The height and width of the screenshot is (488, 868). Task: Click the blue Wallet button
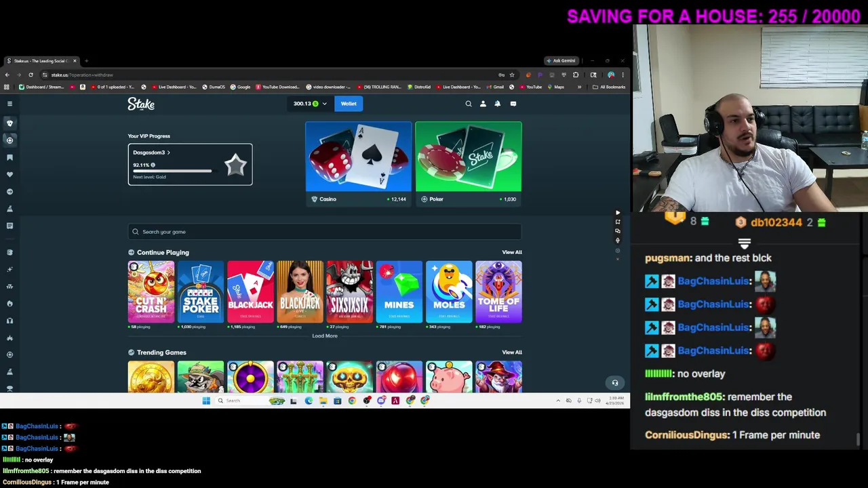349,104
